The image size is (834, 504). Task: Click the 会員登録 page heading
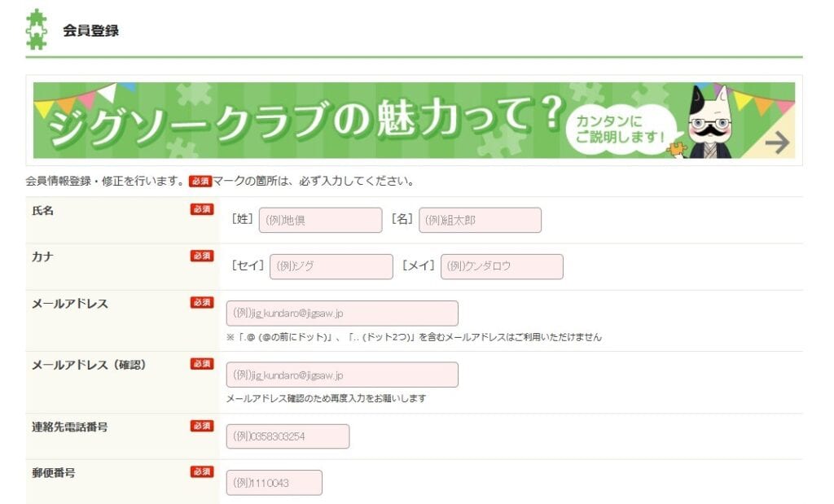coord(90,30)
